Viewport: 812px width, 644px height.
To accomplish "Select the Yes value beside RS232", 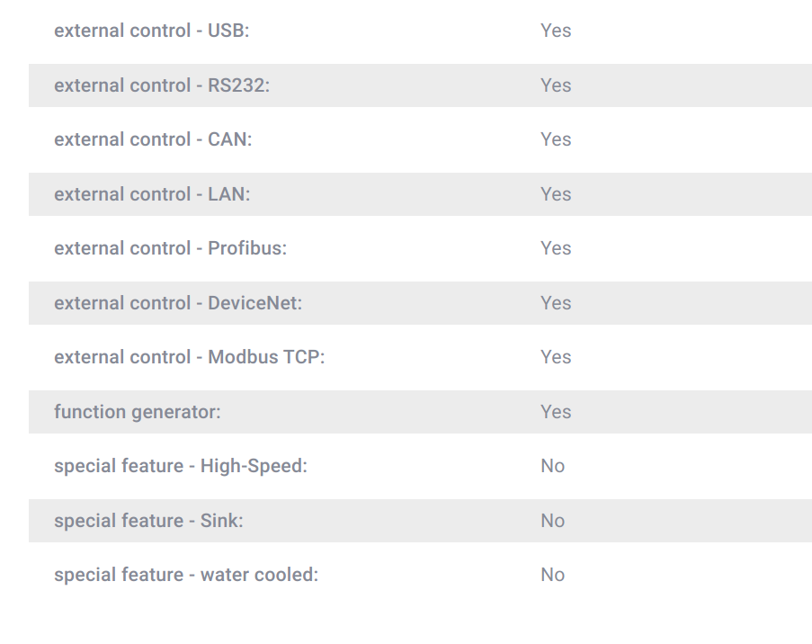I will point(556,85).
